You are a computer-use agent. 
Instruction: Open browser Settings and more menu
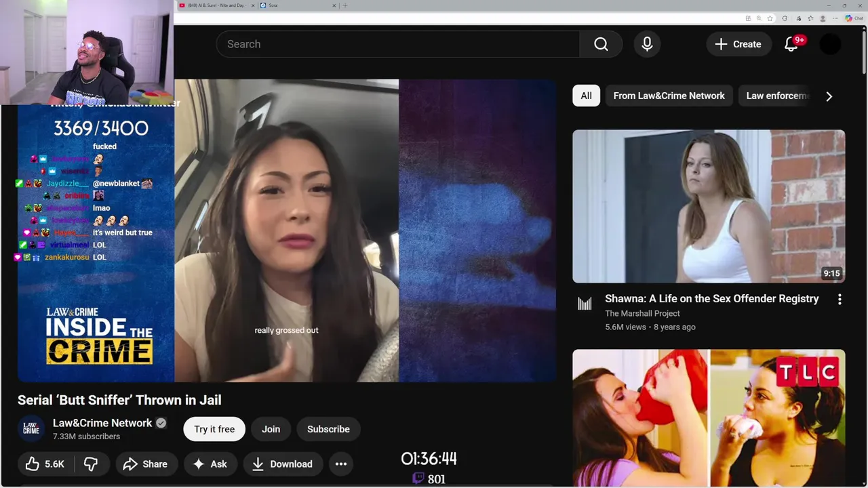click(x=835, y=18)
